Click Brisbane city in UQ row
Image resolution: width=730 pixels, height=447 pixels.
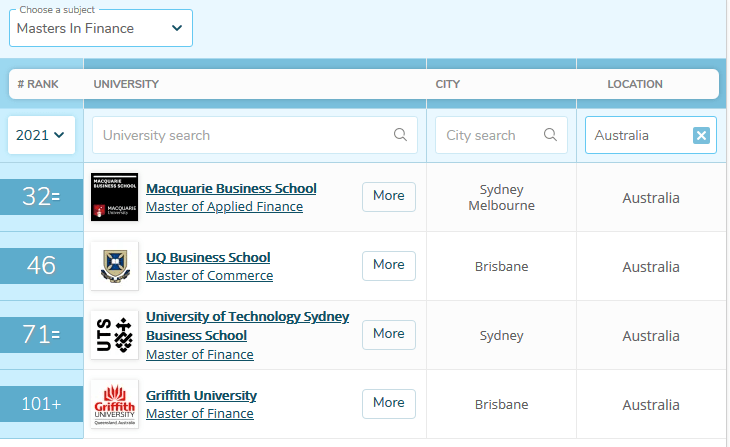click(501, 266)
